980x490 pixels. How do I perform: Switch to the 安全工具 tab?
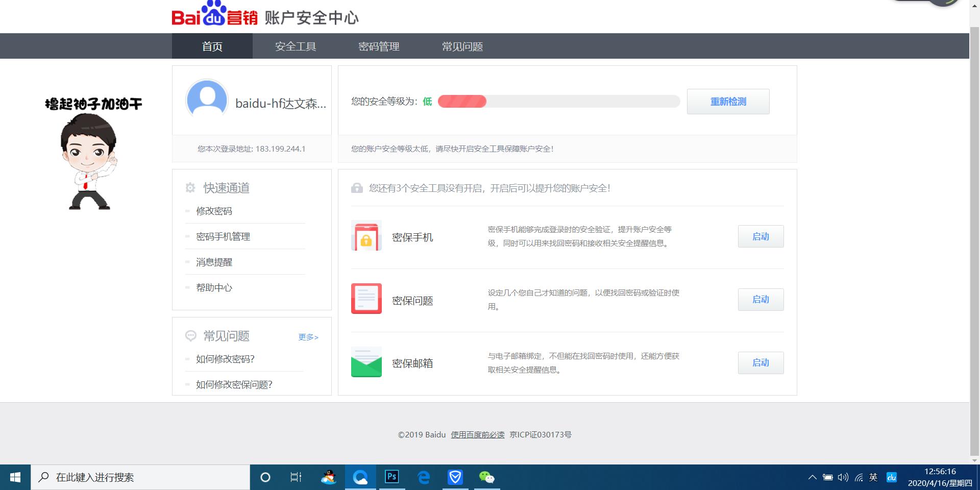click(x=296, y=46)
